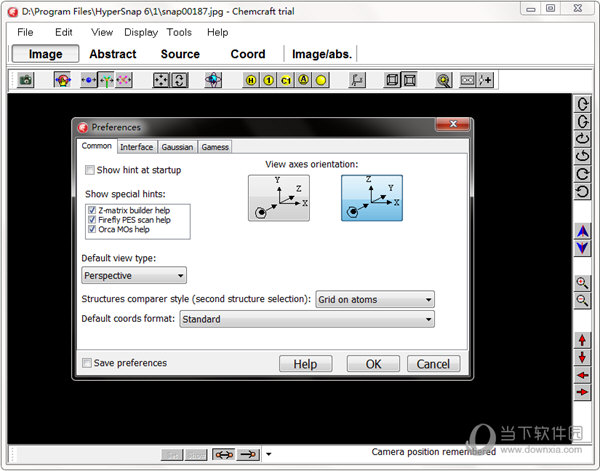
Task: Click the red left arrow on right panel
Action: point(582,375)
